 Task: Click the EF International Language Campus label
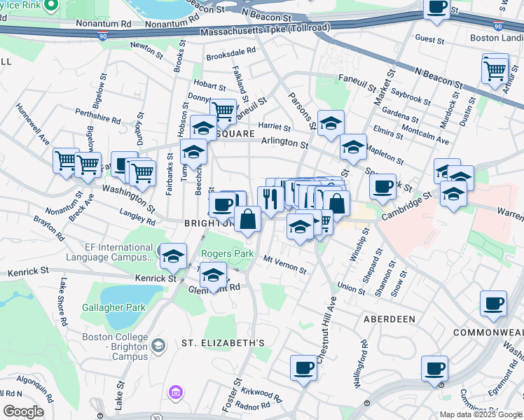[111, 252]
